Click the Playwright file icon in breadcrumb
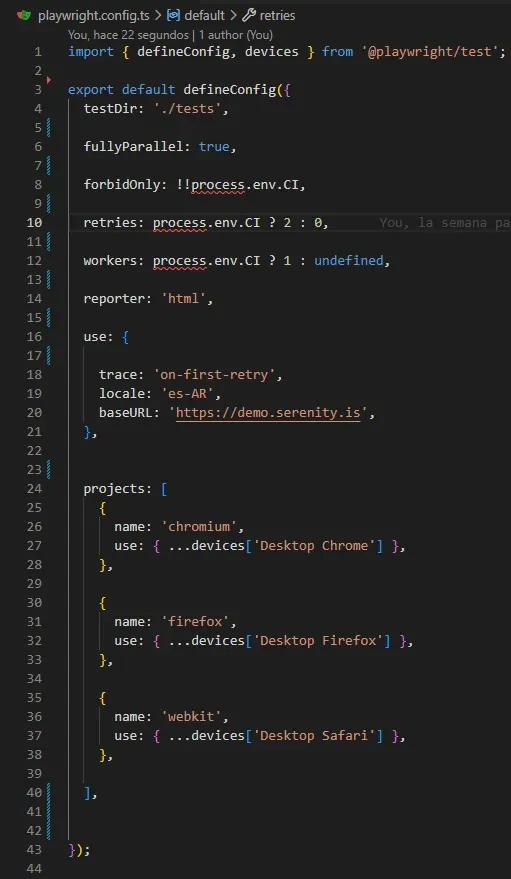Image resolution: width=511 pixels, height=879 pixels. click(24, 15)
